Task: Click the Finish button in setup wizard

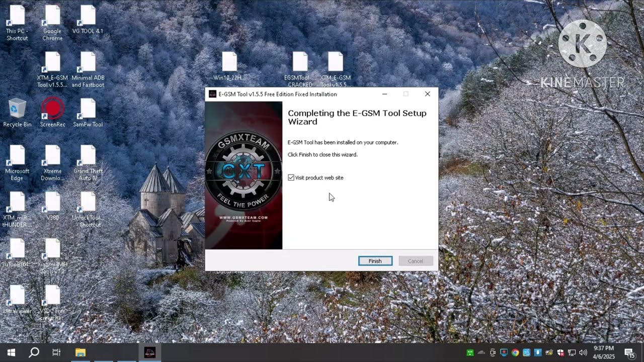Action: [375, 261]
